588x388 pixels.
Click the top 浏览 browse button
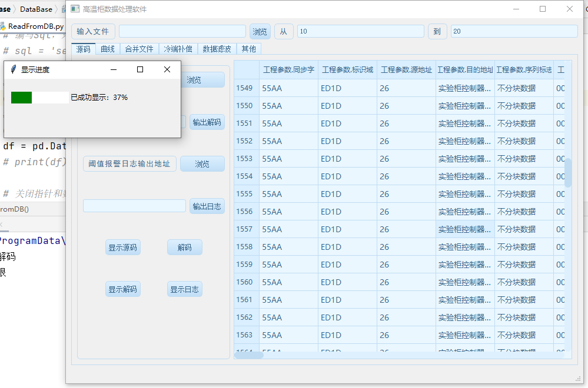[261, 31]
